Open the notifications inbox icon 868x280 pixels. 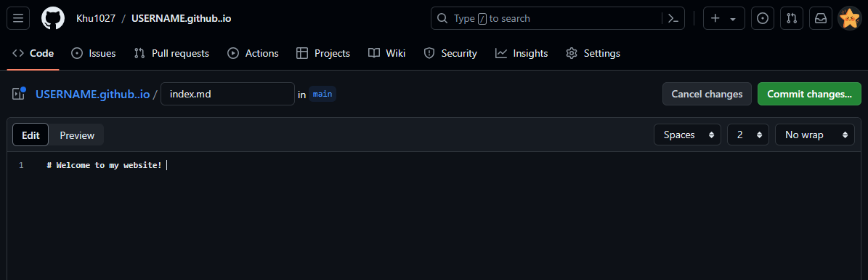pos(821,18)
